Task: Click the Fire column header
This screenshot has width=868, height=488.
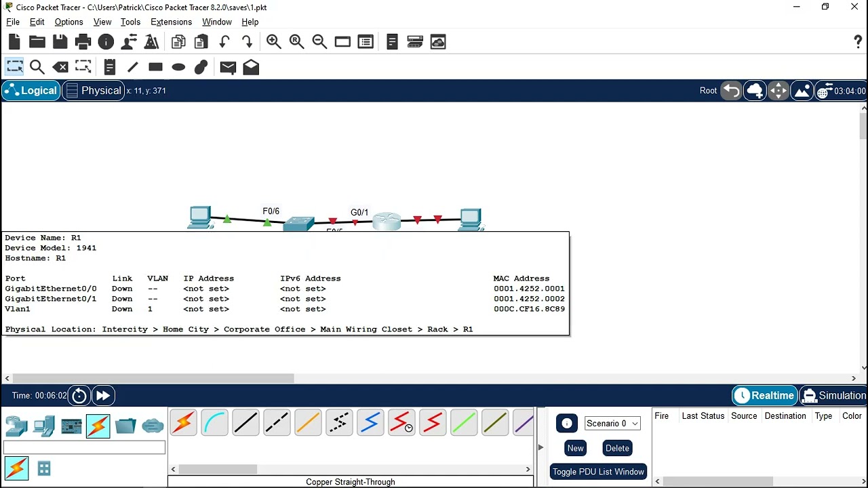Action: coord(662,416)
